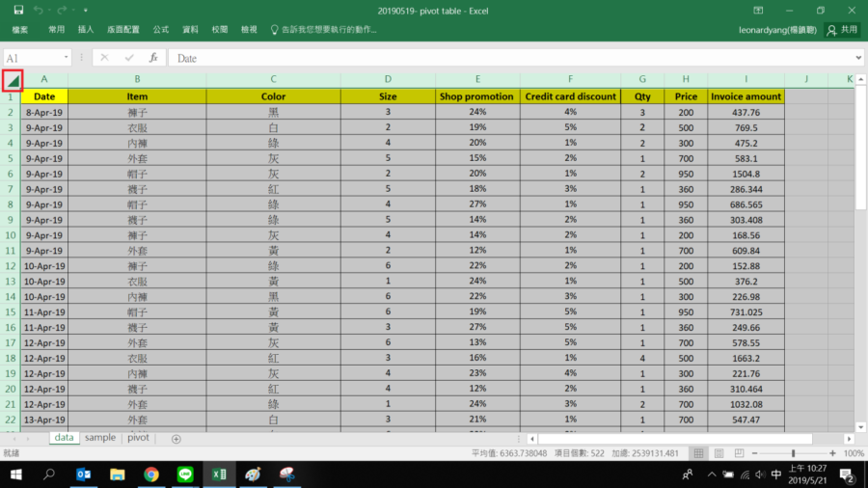The height and width of the screenshot is (488, 868).
Task: Switch to the pivot sheet tab
Action: click(x=139, y=438)
